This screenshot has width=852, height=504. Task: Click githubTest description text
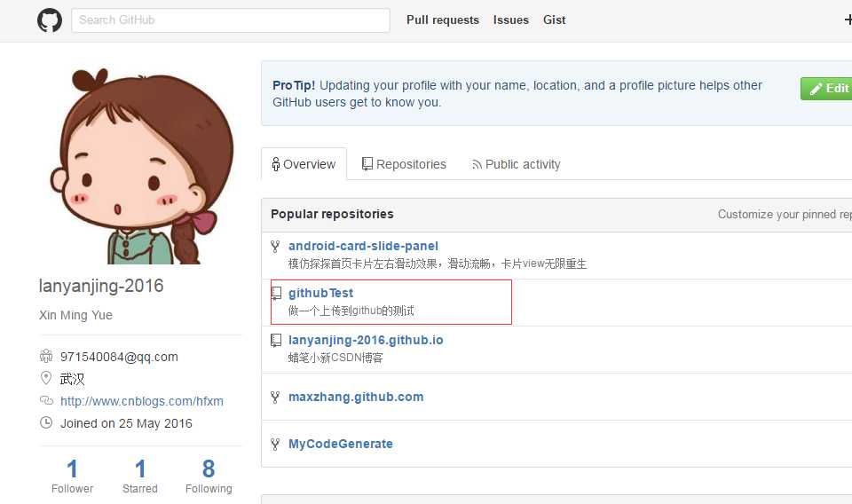pyautogui.click(x=351, y=311)
